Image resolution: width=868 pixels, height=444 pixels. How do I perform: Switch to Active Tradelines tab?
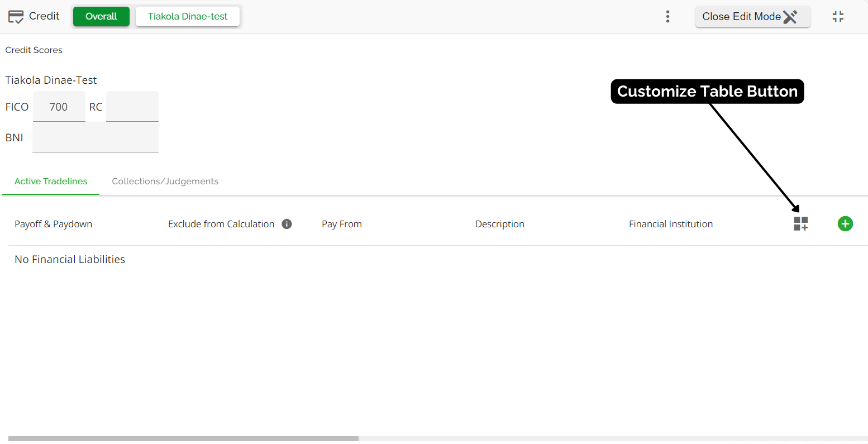click(x=51, y=182)
